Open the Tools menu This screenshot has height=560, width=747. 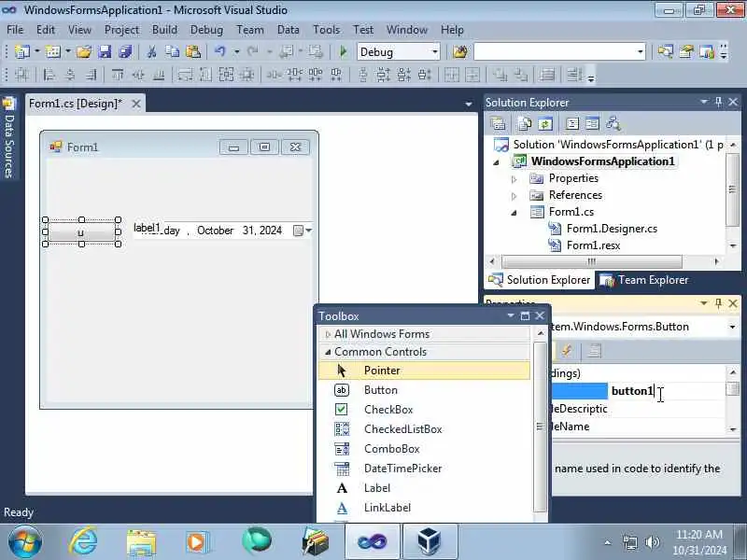(326, 30)
